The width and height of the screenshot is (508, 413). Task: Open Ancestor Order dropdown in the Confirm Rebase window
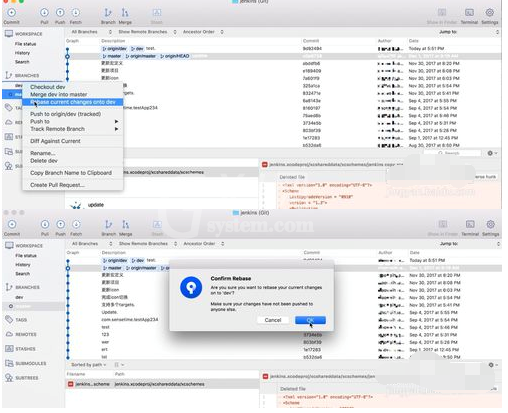pyautogui.click(x=204, y=244)
